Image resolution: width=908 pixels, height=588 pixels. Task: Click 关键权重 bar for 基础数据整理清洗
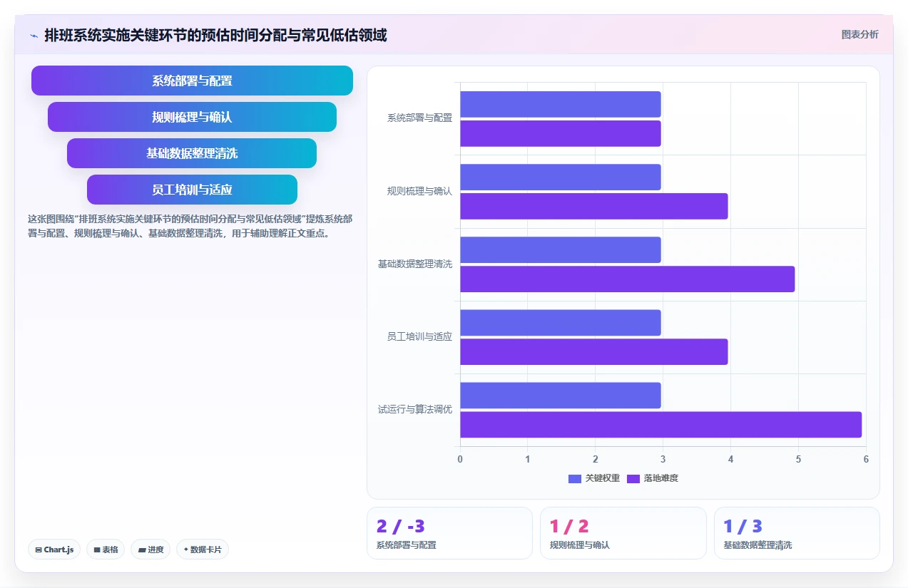[561, 249]
